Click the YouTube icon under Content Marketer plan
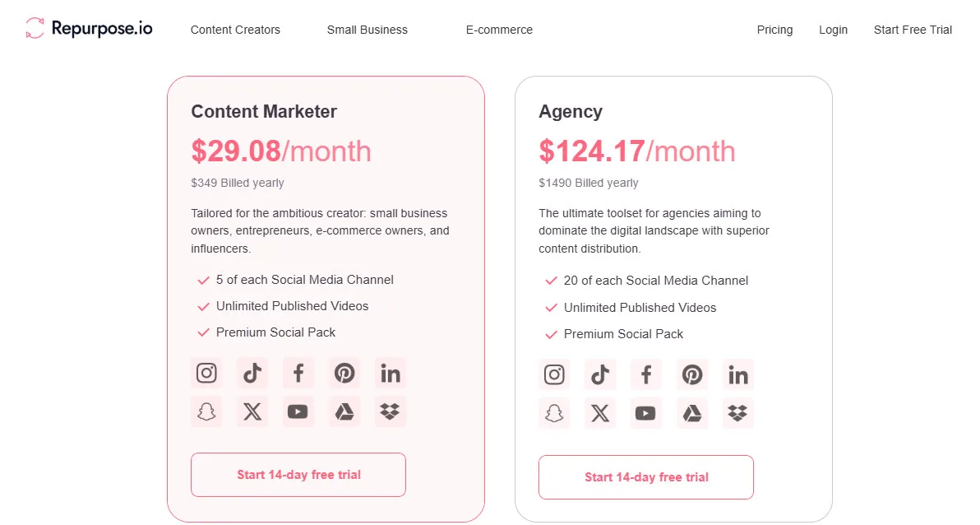980x525 pixels. [298, 411]
